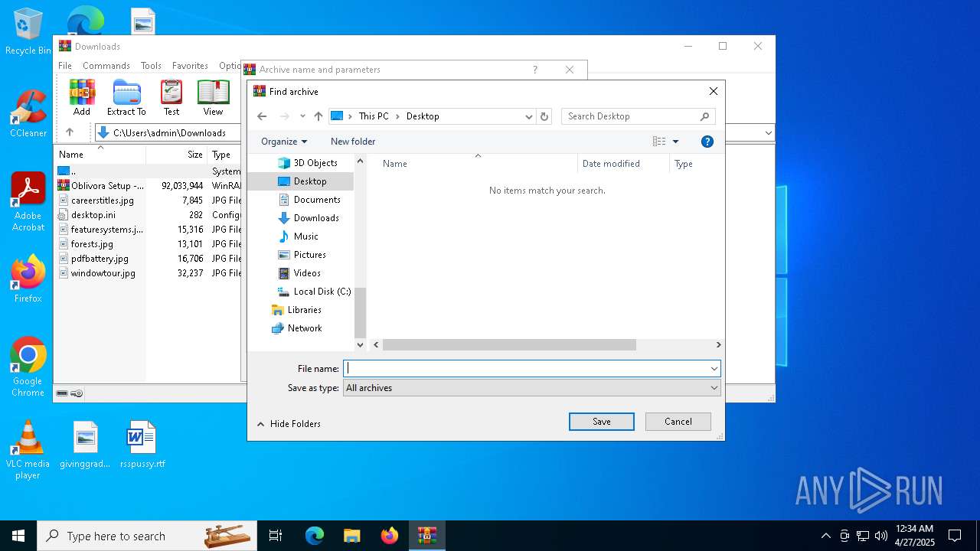The width and height of the screenshot is (980, 551).
Task: Click the Search Desktop box
Action: click(x=631, y=116)
